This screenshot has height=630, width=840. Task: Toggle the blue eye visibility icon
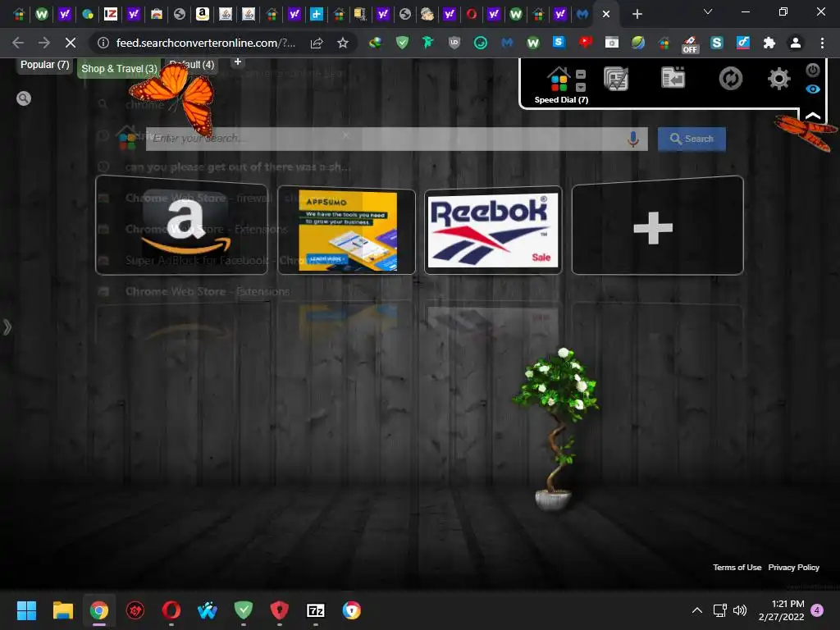pyautogui.click(x=813, y=89)
